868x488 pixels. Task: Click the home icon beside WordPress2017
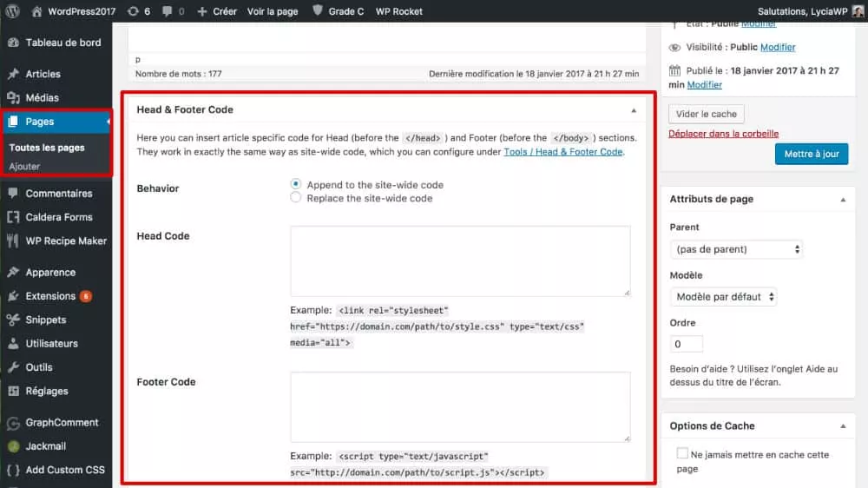(x=36, y=11)
